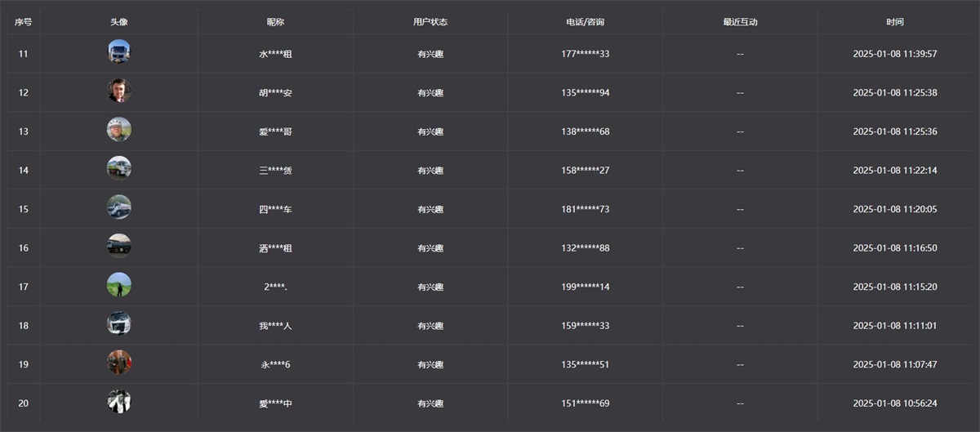Click the 有兴趣 status in row 15

(430, 209)
